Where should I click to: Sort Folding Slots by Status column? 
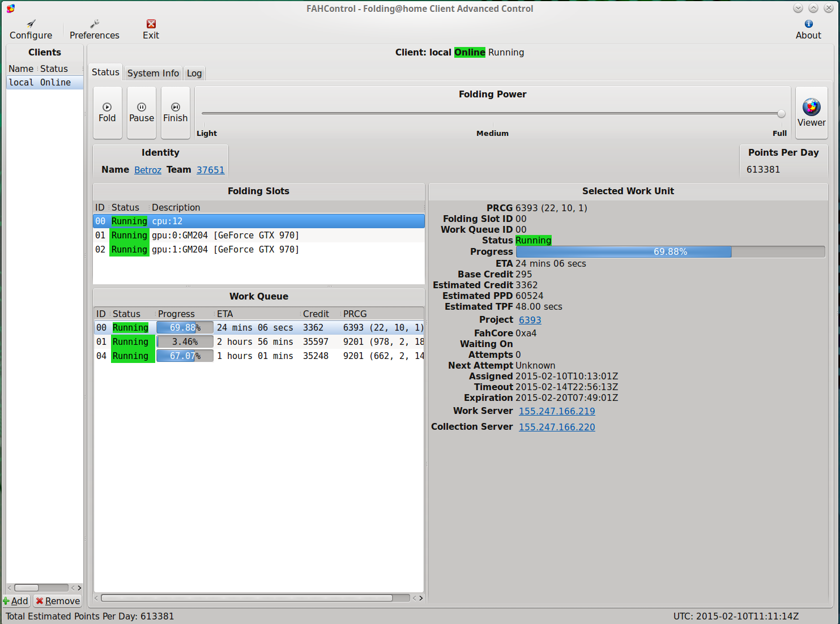(129, 207)
